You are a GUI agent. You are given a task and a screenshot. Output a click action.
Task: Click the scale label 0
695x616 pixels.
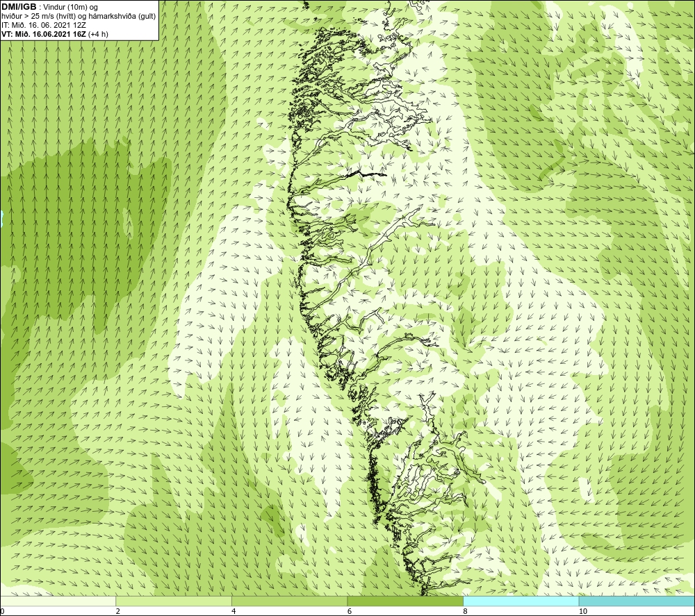pos(2,612)
